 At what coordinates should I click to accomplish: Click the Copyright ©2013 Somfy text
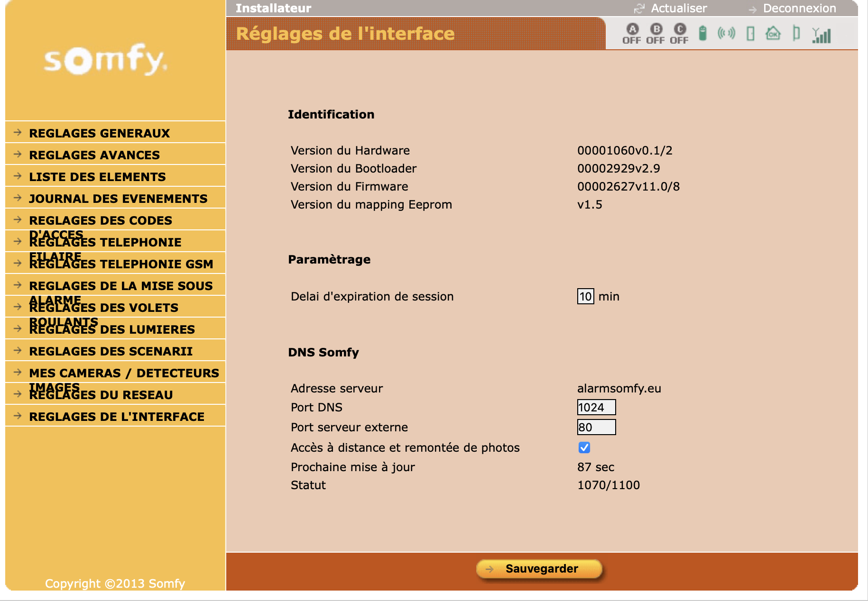115,583
